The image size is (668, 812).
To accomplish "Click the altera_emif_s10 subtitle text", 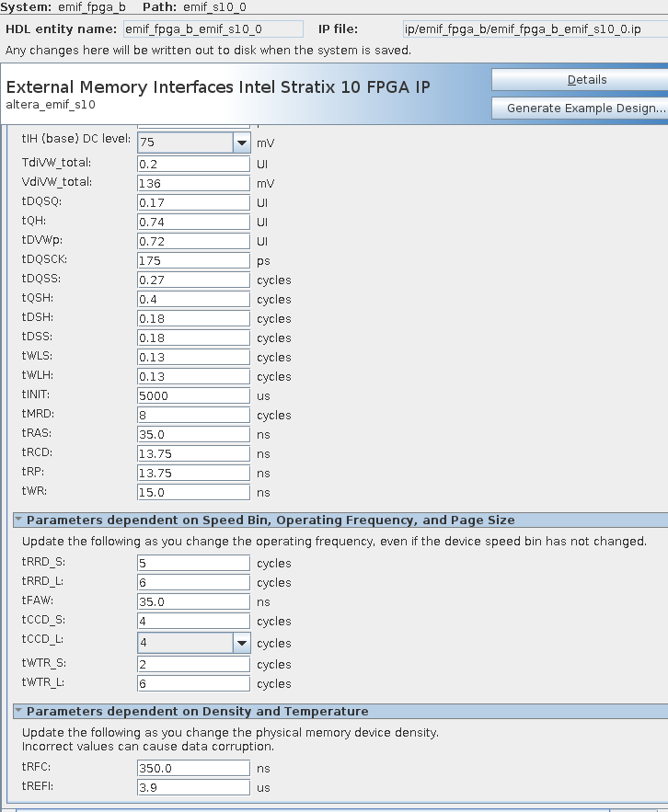I will pos(51,105).
